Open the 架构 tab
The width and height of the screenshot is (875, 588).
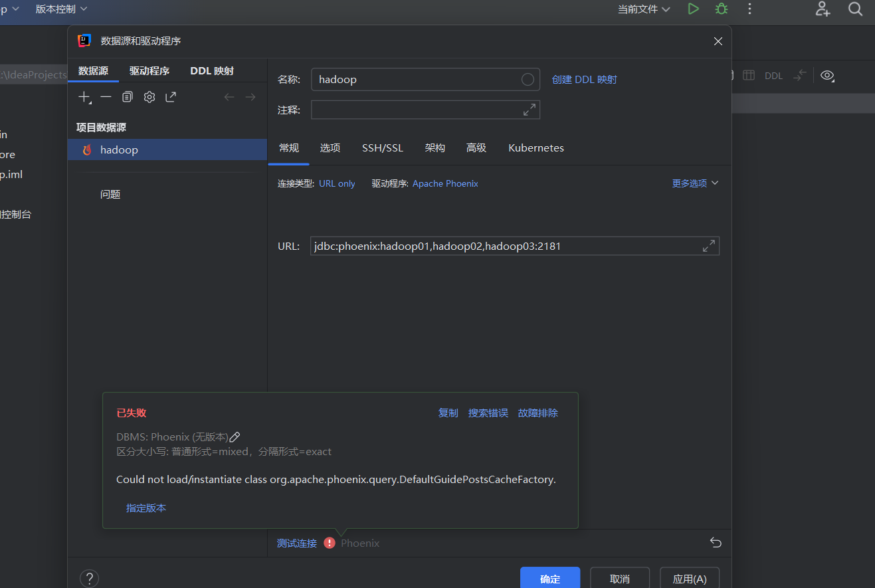pyautogui.click(x=435, y=148)
